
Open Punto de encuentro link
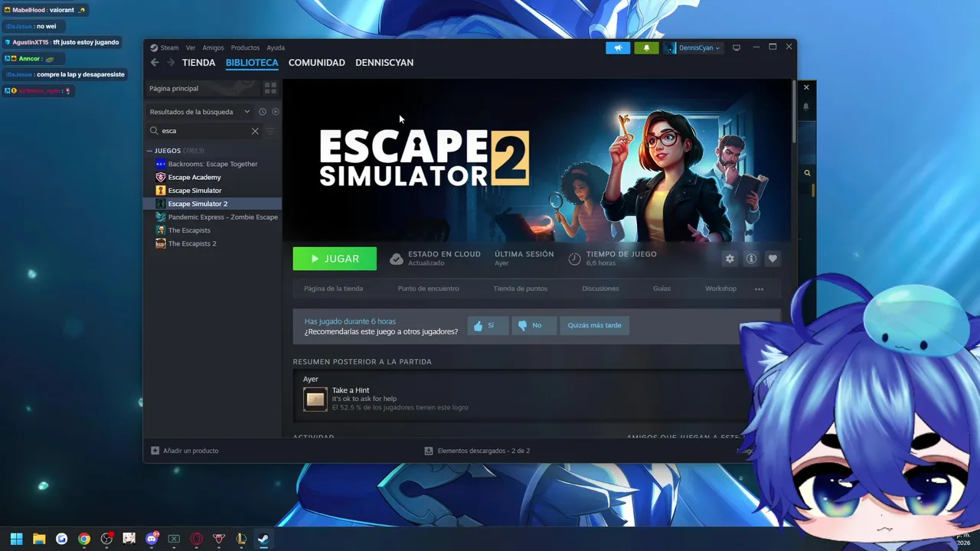point(428,289)
